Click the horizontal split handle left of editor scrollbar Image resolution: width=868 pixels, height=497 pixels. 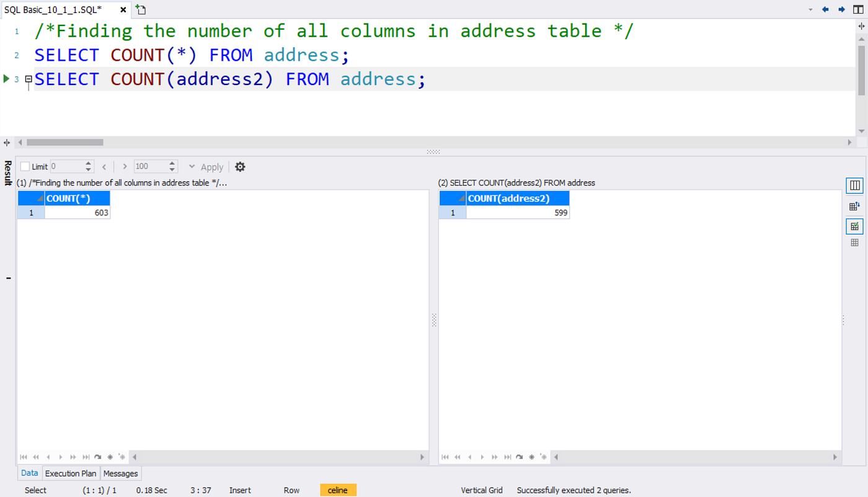coord(7,142)
